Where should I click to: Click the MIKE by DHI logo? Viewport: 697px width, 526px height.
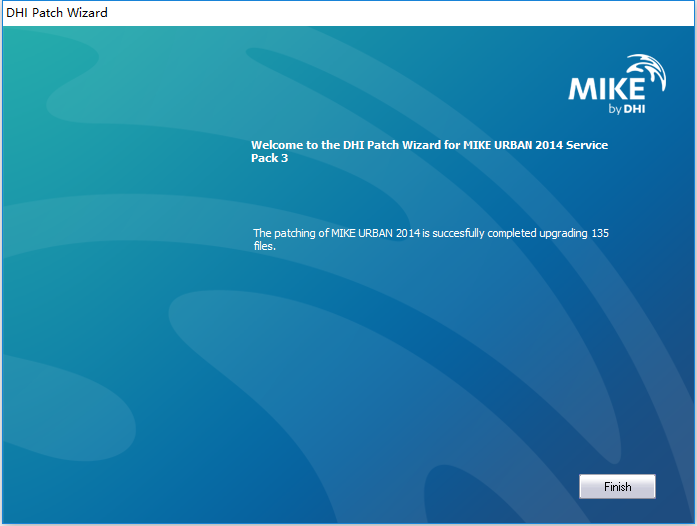(x=617, y=84)
